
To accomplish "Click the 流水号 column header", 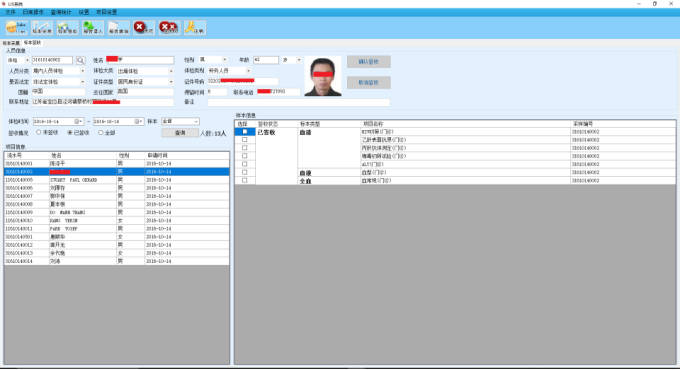I will 26,155.
